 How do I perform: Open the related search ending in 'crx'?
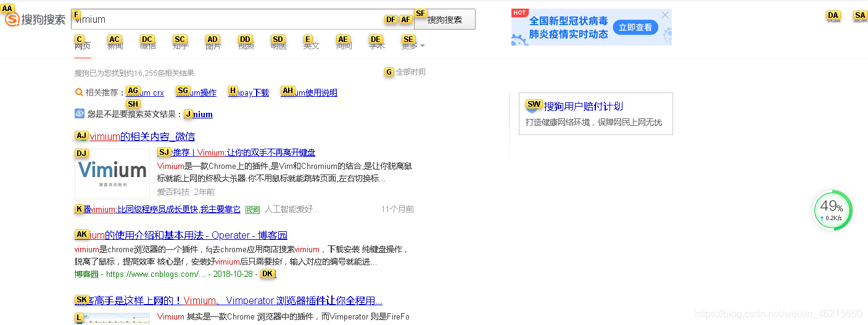[145, 93]
